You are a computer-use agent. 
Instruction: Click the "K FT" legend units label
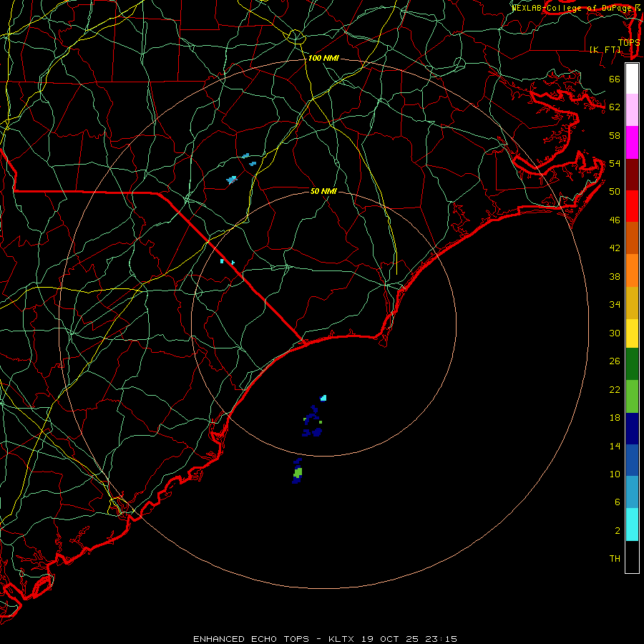tap(605, 49)
